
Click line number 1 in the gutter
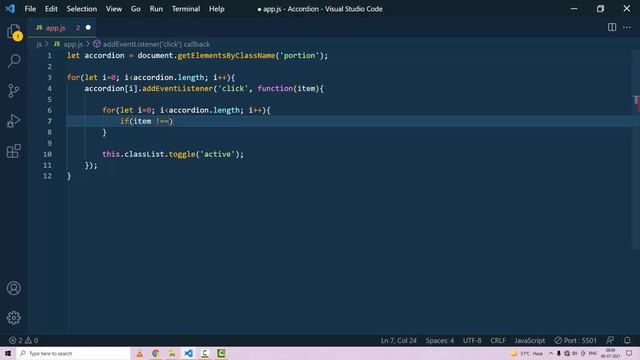click(49, 56)
